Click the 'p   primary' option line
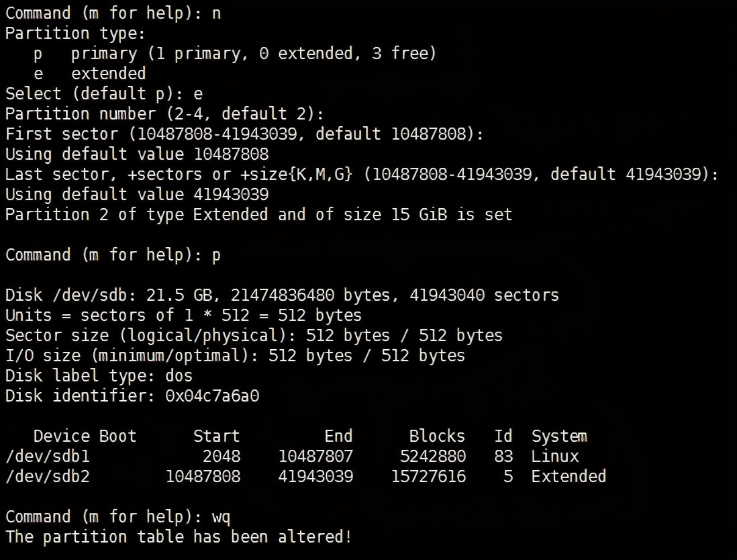The image size is (737, 560). 235,53
